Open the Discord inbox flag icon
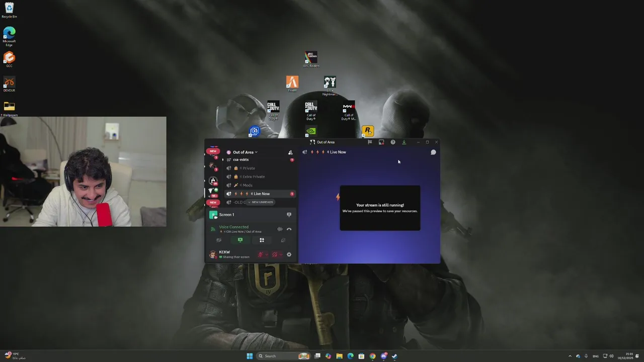 (370, 142)
